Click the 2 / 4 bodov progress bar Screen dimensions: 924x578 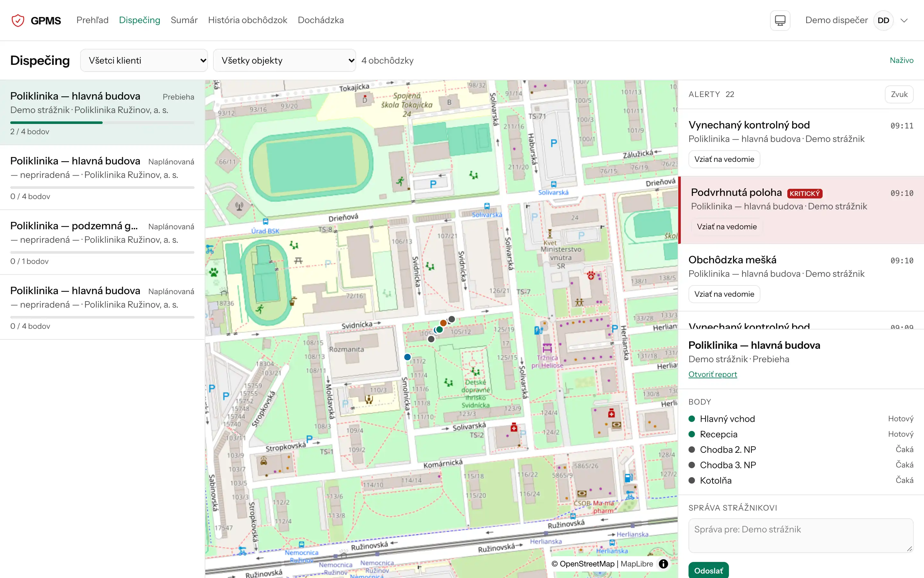pos(102,123)
